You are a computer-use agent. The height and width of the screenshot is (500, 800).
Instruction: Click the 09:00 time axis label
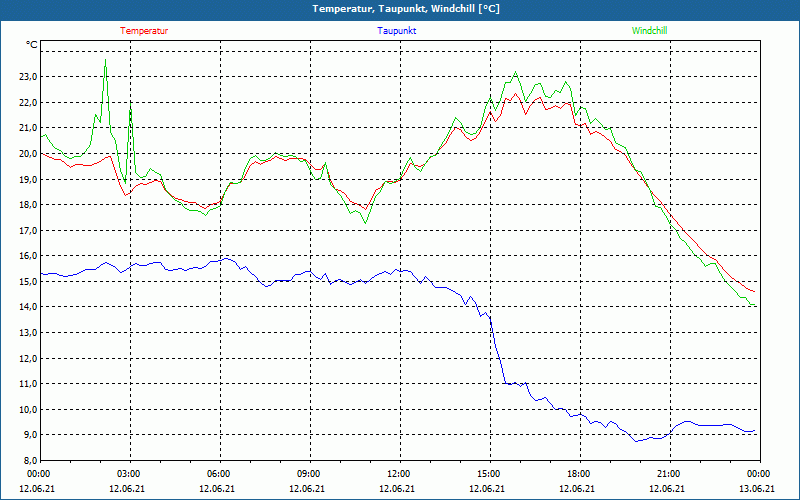point(309,474)
